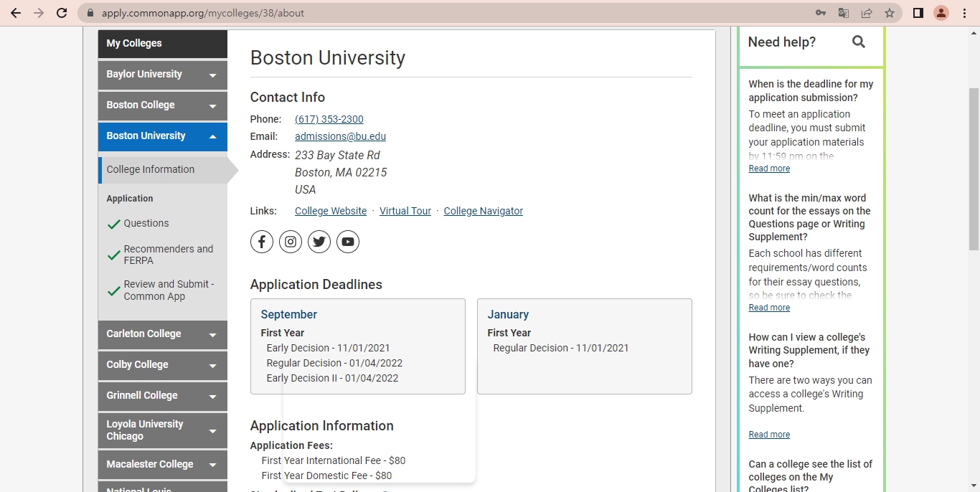The height and width of the screenshot is (492, 980).
Task: Call the (617) 353-2300 phone link
Action: click(329, 119)
